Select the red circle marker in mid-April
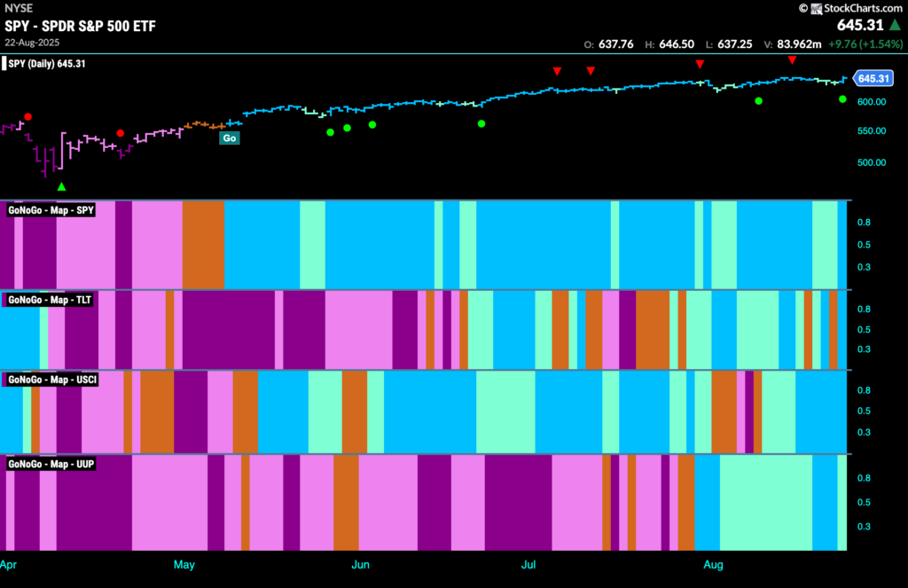 pyautogui.click(x=121, y=133)
